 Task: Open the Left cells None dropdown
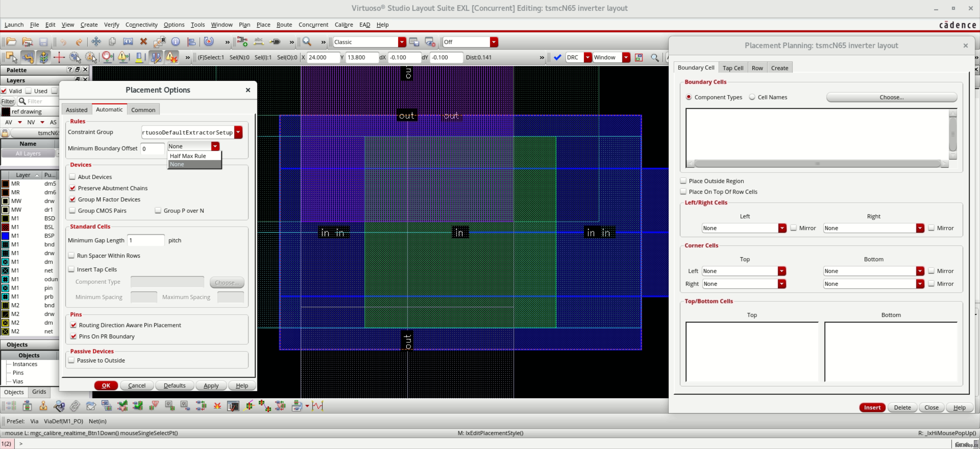coord(782,228)
